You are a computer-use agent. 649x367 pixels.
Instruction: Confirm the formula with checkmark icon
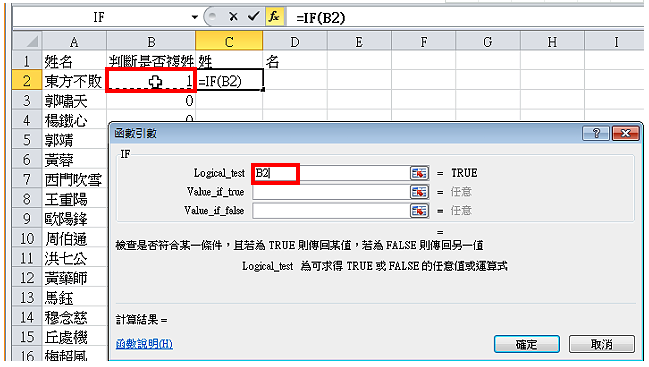pos(253,17)
